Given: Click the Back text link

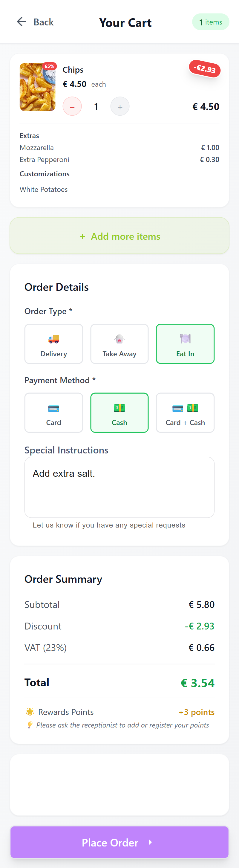Looking at the screenshot, I should point(43,22).
